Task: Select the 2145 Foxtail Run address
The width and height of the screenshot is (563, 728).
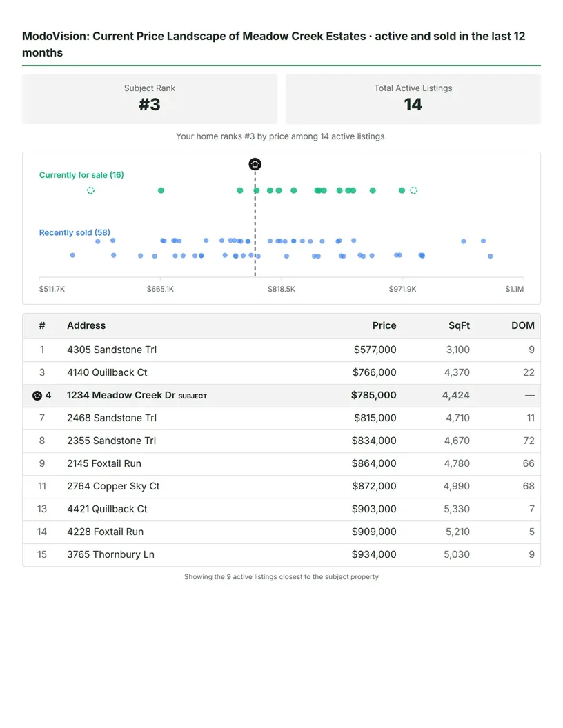Action: [x=104, y=463]
